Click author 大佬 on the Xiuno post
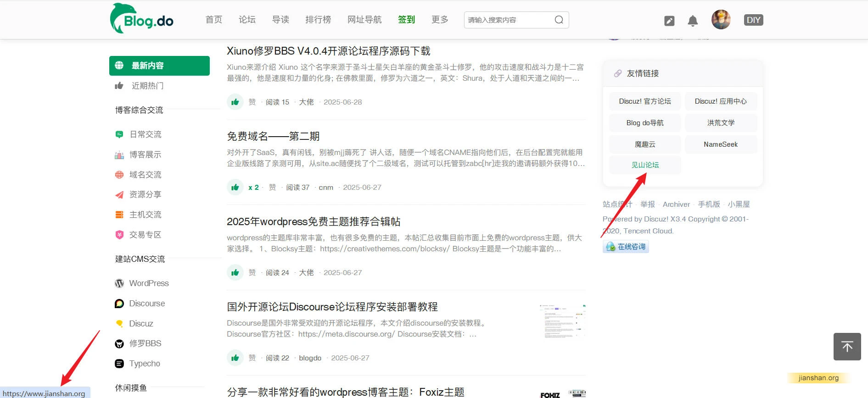The image size is (868, 398). coord(307,102)
